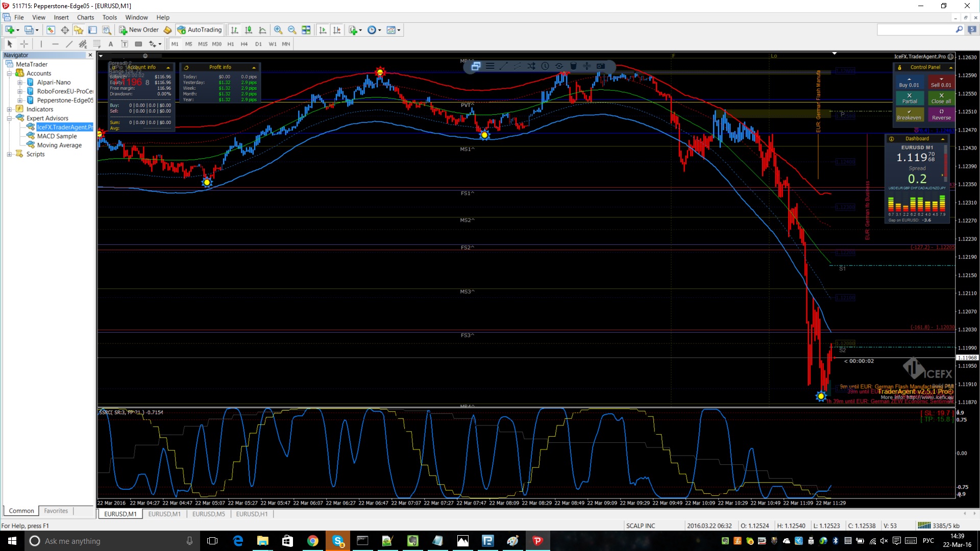Toggle the Terminal panel icon
Image resolution: width=980 pixels, height=551 pixels.
pyautogui.click(x=92, y=30)
